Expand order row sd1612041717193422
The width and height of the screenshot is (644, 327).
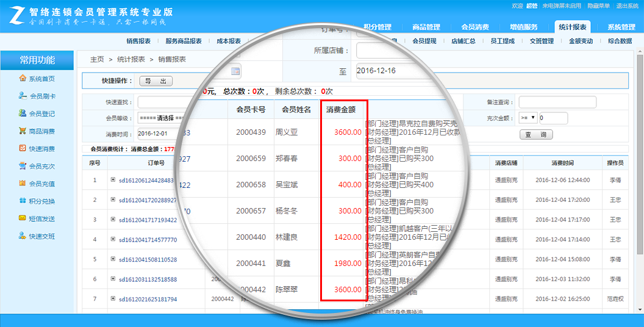113,219
